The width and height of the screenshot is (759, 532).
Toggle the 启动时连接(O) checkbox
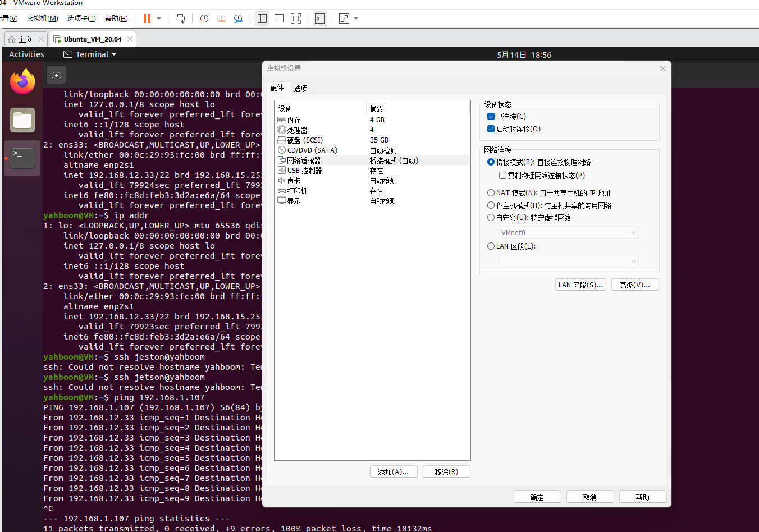tap(491, 129)
